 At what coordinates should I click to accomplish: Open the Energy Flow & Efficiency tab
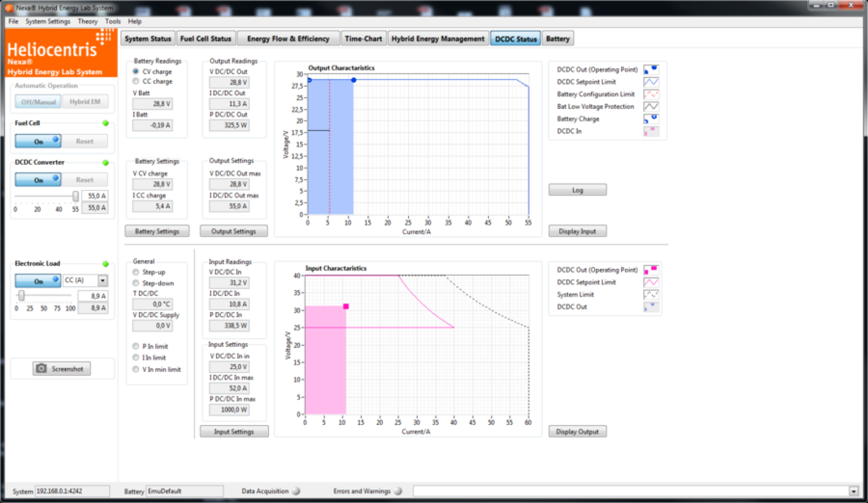(288, 38)
